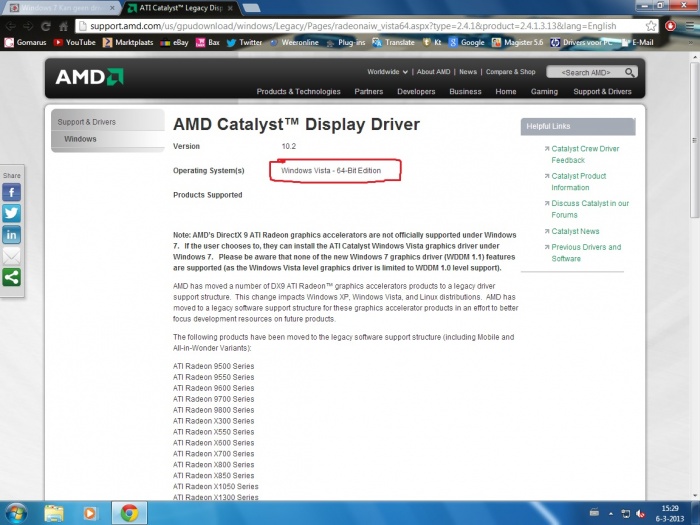
Task: Open the Chrome menu icon
Action: pos(690,26)
